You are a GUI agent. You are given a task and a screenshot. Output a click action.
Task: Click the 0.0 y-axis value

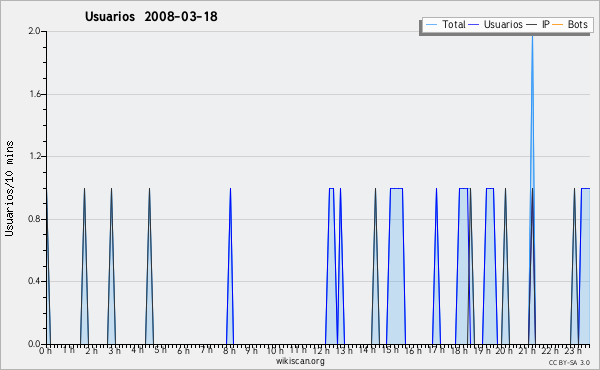coord(34,344)
